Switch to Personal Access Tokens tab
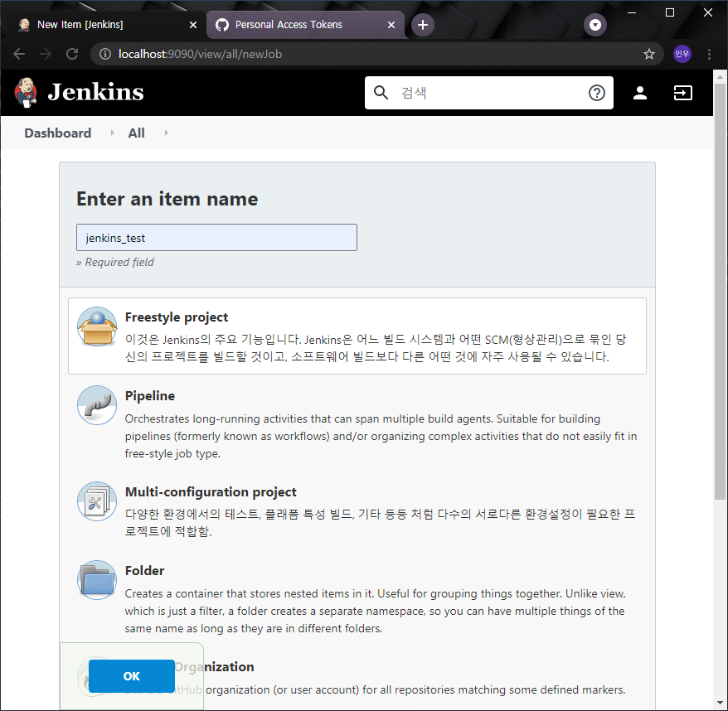The width and height of the screenshot is (728, 711). point(305,25)
